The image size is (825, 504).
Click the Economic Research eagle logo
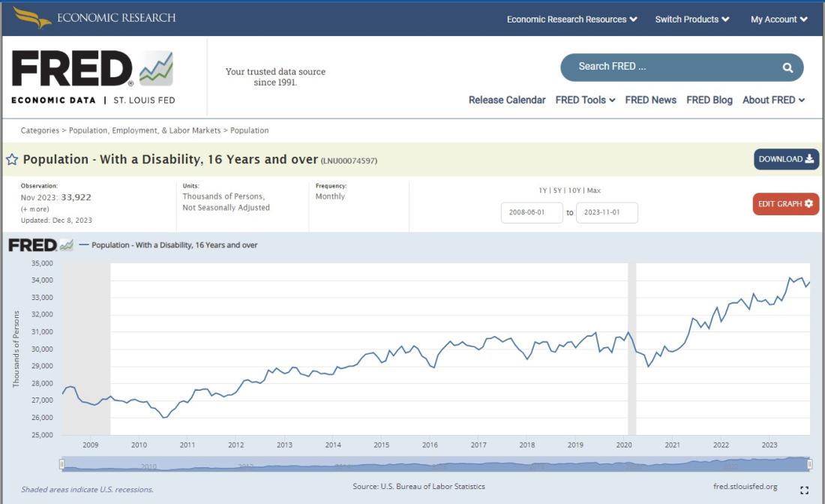pyautogui.click(x=31, y=17)
